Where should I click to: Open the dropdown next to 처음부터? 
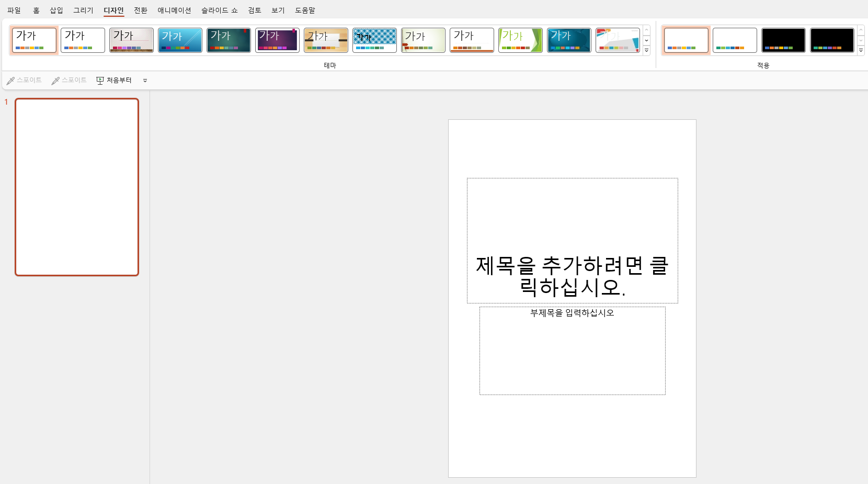[145, 80]
